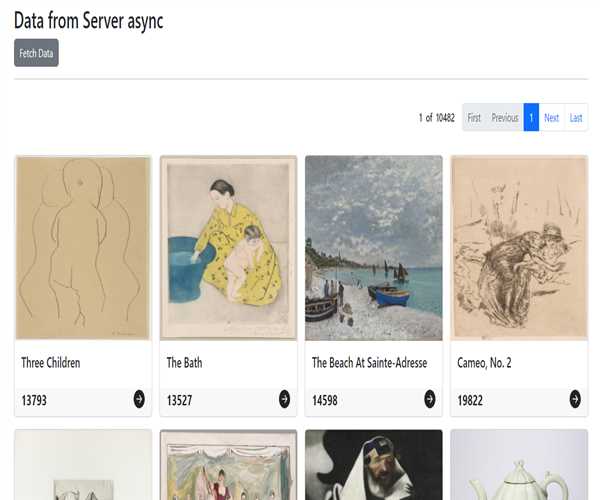
Task: Open Cameo, No. 2 arrow icon
Action: point(575,399)
